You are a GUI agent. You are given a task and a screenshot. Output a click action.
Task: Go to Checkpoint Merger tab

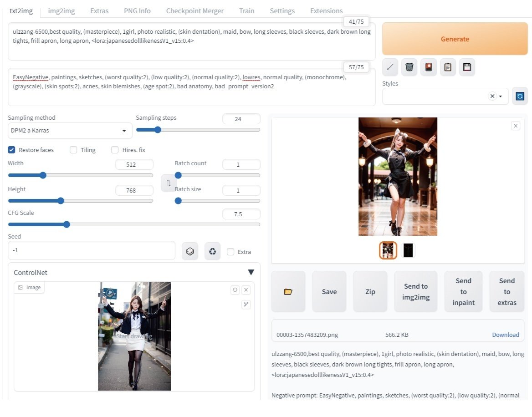pos(195,11)
